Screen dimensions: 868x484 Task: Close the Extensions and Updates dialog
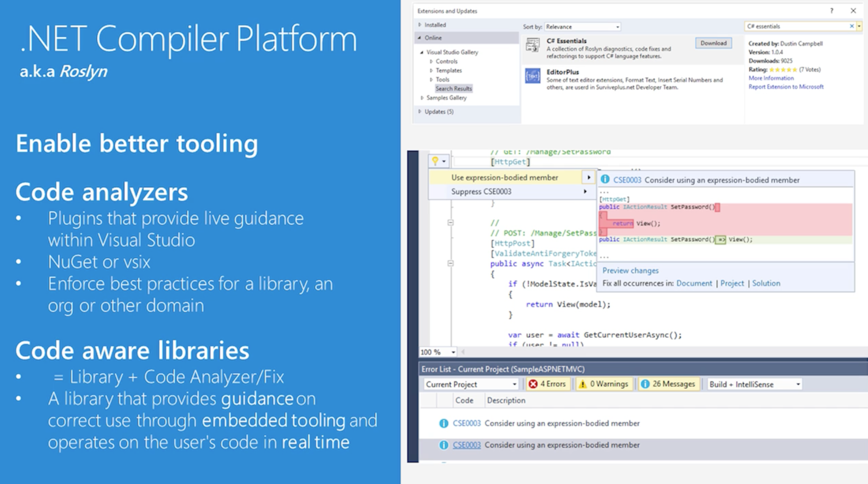tap(853, 10)
